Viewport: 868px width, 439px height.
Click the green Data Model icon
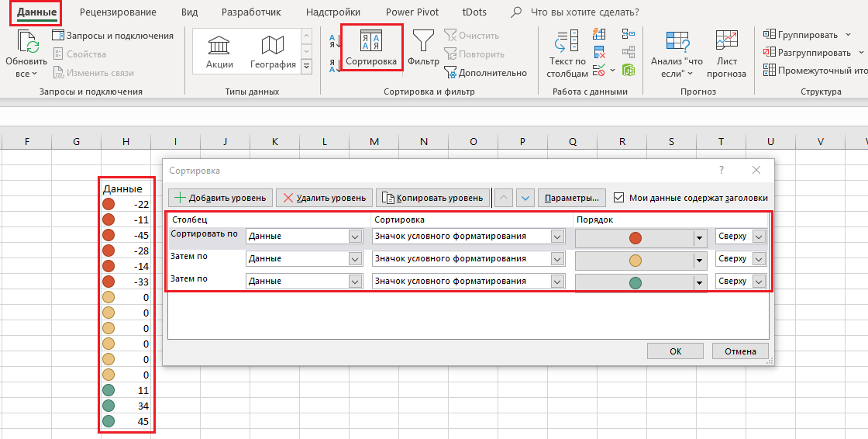(629, 71)
